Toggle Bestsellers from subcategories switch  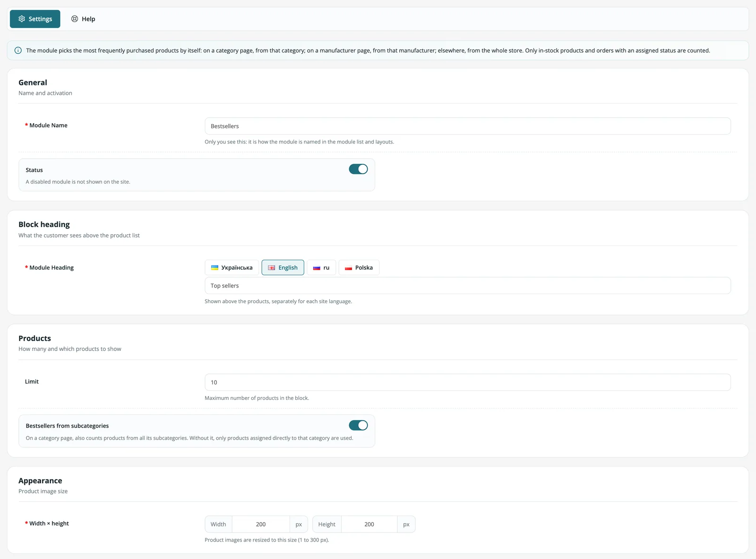point(358,425)
